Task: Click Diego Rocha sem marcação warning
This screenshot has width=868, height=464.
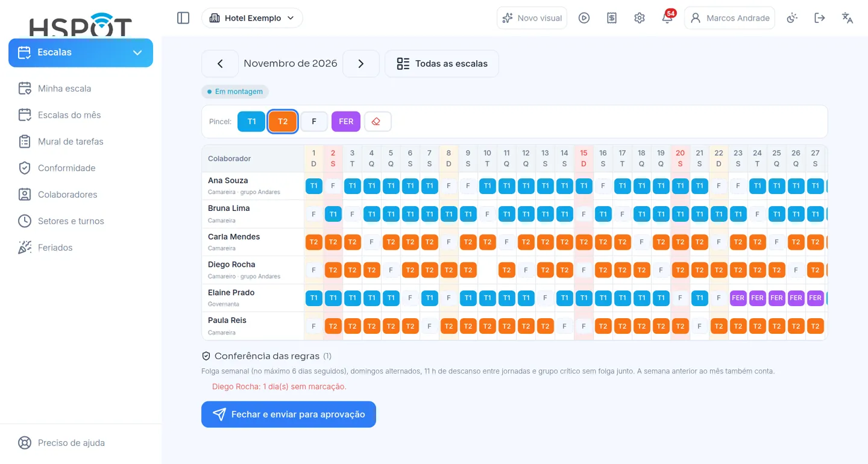Action: [279, 387]
